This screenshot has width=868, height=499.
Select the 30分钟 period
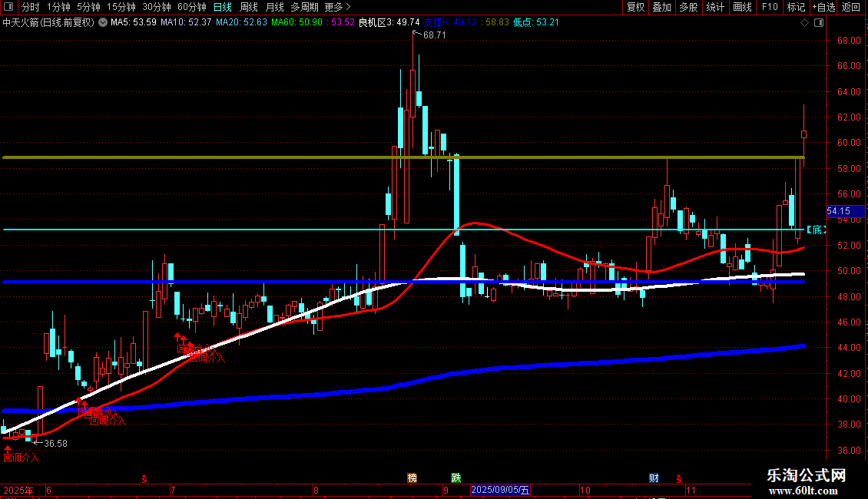[x=157, y=7]
